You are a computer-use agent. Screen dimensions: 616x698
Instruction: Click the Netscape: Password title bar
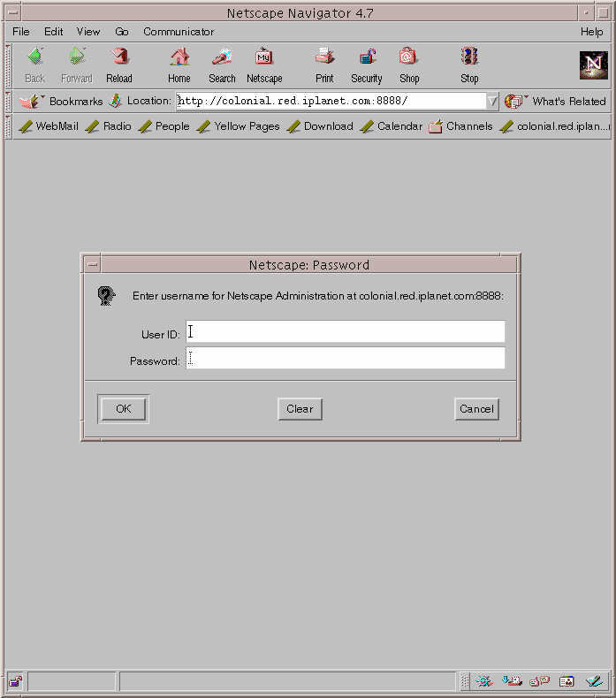[309, 265]
